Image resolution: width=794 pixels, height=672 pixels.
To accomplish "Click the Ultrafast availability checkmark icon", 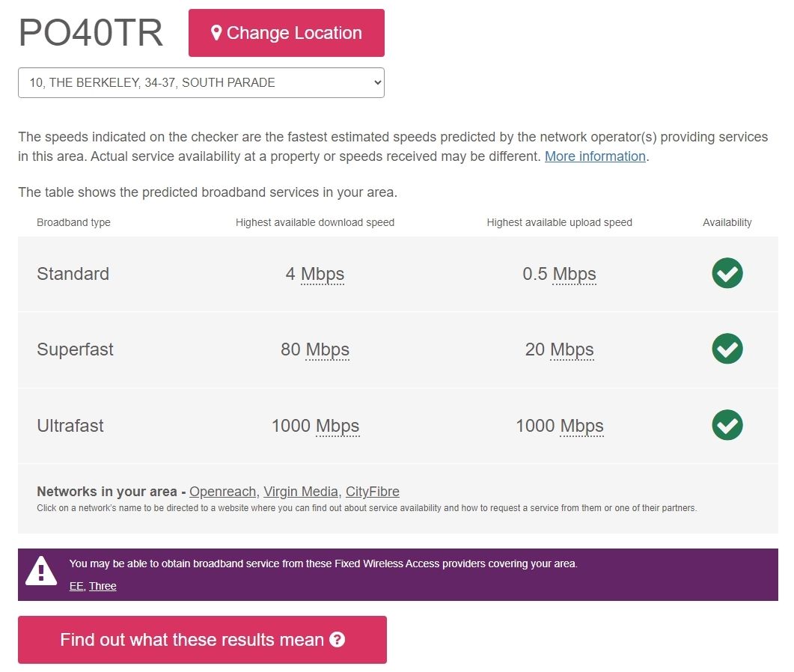I will [x=727, y=425].
